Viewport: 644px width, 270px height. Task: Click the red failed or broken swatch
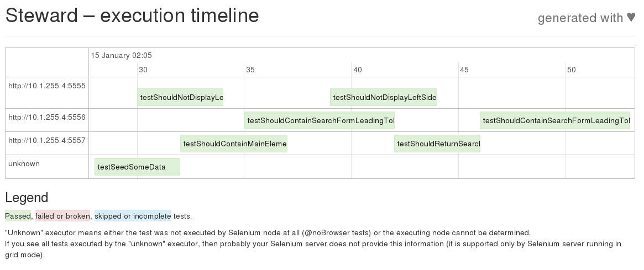pos(62,216)
